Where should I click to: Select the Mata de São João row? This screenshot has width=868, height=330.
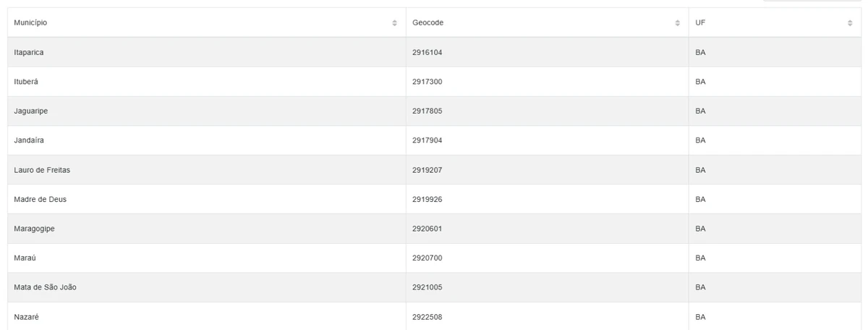tap(434, 287)
